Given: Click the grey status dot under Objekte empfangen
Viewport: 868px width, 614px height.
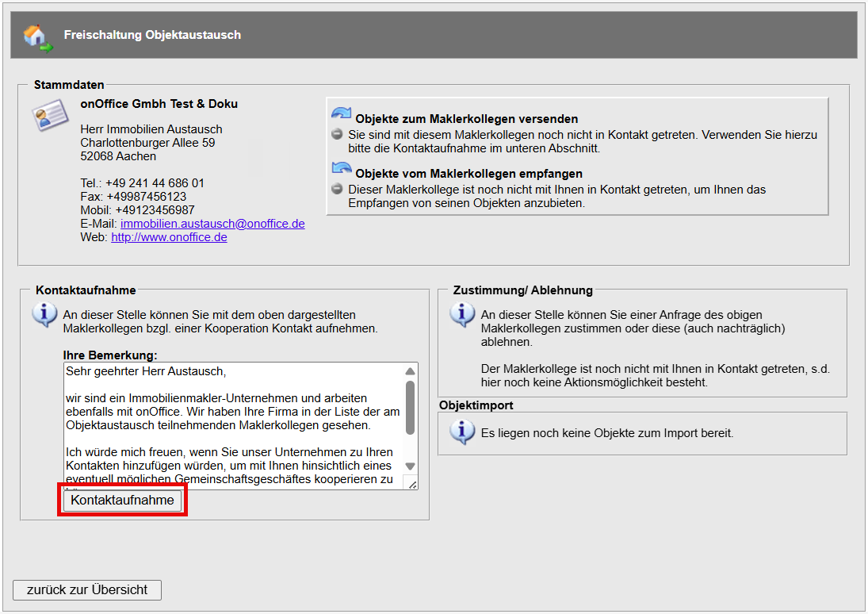Looking at the screenshot, I should (337, 190).
